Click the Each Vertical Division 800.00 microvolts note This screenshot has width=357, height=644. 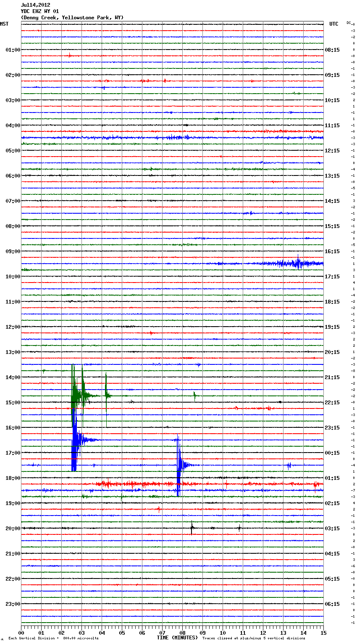click(x=53, y=639)
